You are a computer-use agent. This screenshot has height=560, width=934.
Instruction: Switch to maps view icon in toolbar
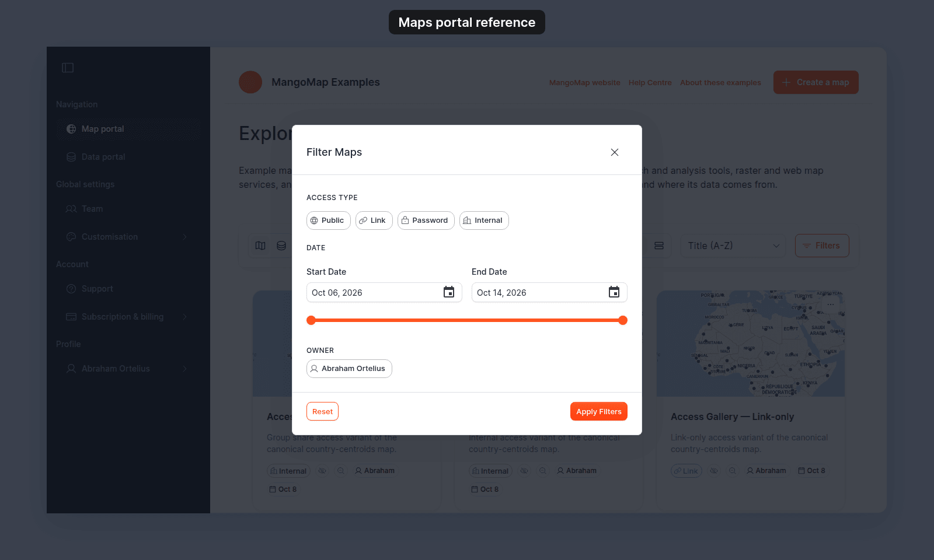[260, 246]
